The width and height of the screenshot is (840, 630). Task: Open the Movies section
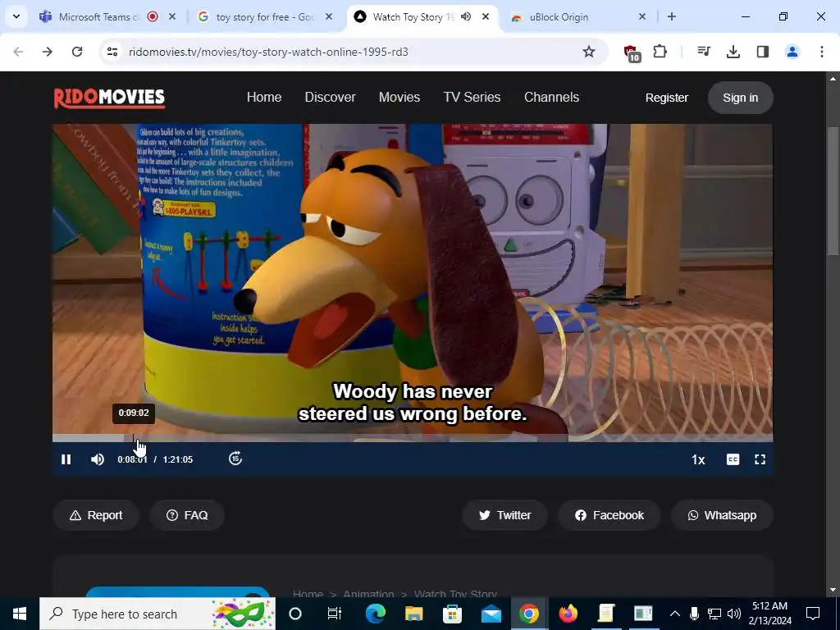click(399, 97)
